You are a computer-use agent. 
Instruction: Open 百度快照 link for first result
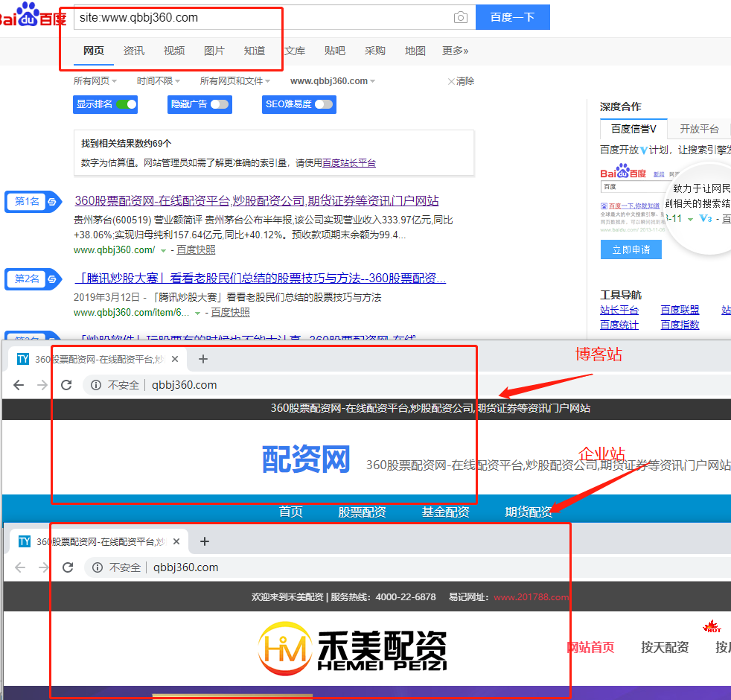click(x=196, y=250)
